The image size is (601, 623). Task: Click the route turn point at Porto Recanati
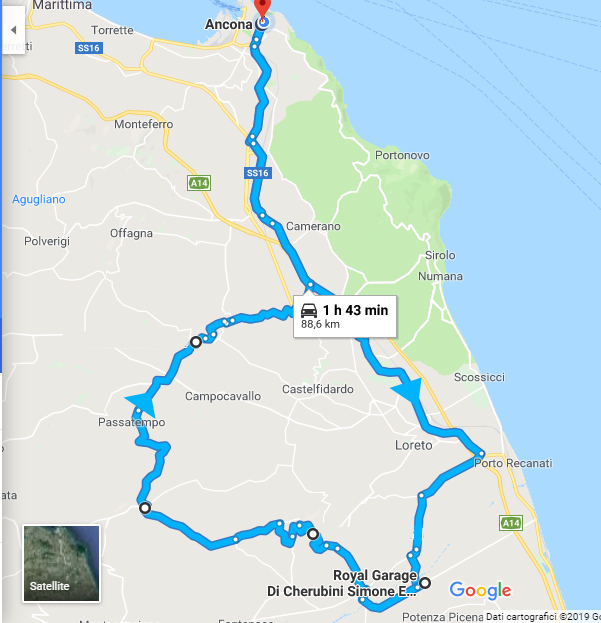click(x=481, y=454)
